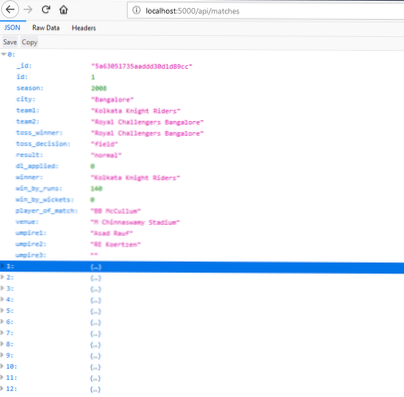Image resolution: width=404 pixels, height=397 pixels.
Task: Select the season value 2008
Action: coord(99,88)
